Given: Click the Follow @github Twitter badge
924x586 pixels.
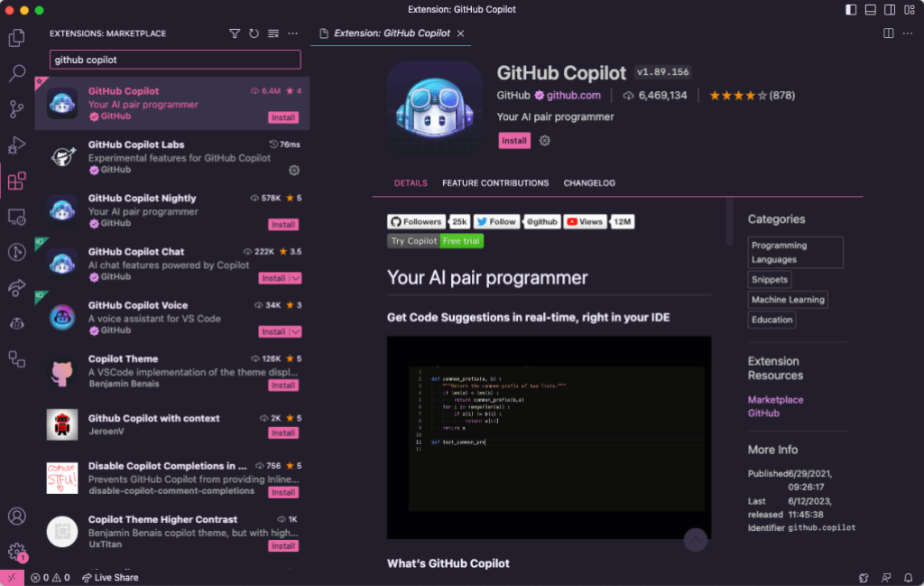Looking at the screenshot, I should (x=517, y=221).
